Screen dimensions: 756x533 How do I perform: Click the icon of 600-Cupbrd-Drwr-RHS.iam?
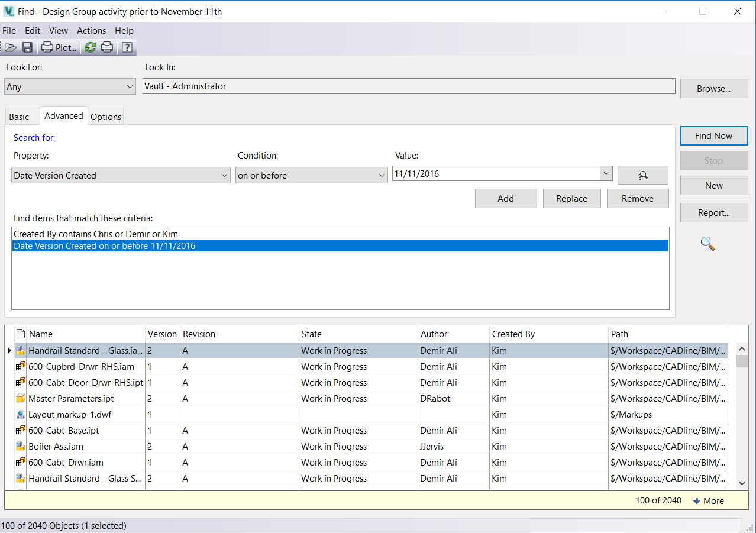point(20,366)
